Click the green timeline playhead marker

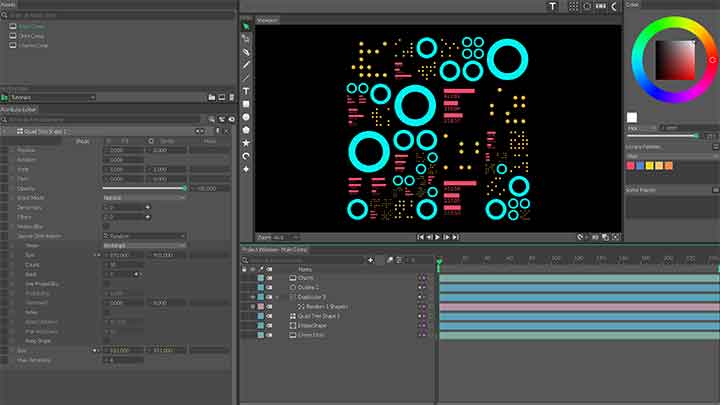click(x=439, y=262)
